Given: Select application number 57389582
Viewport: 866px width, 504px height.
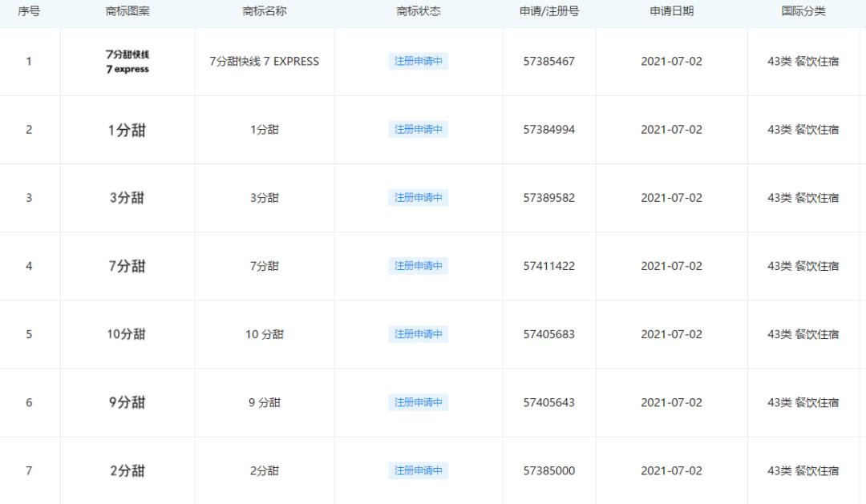Looking at the screenshot, I should click(x=549, y=198).
